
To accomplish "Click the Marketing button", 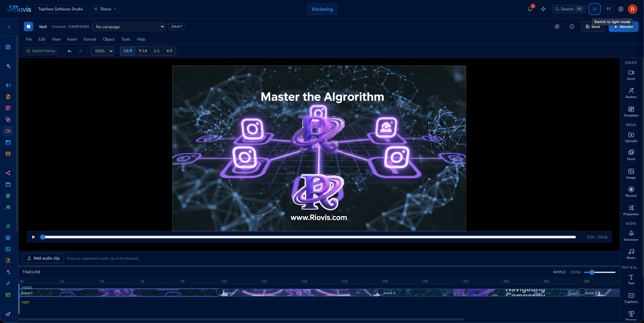I will pos(322,9).
